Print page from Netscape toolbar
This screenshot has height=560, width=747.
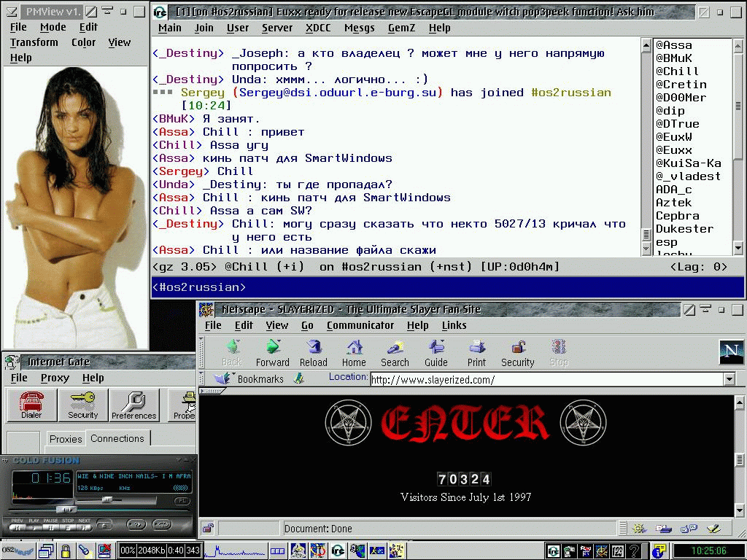tap(476, 353)
